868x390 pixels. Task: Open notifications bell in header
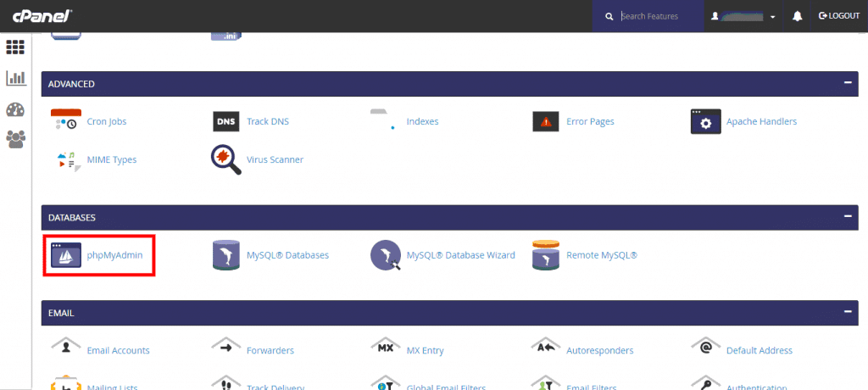click(797, 16)
